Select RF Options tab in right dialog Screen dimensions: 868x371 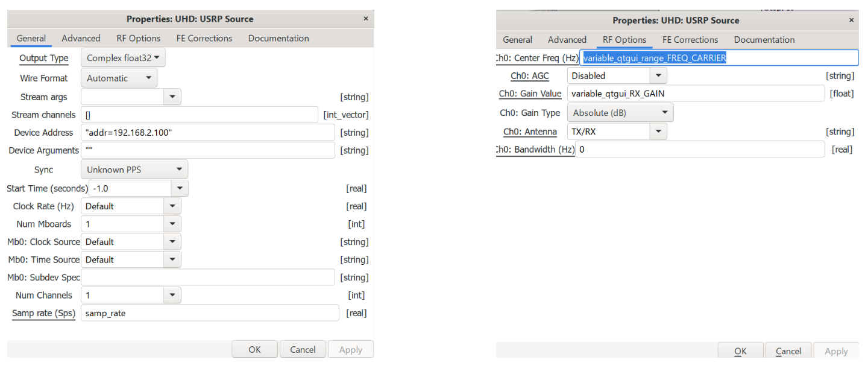[624, 40]
